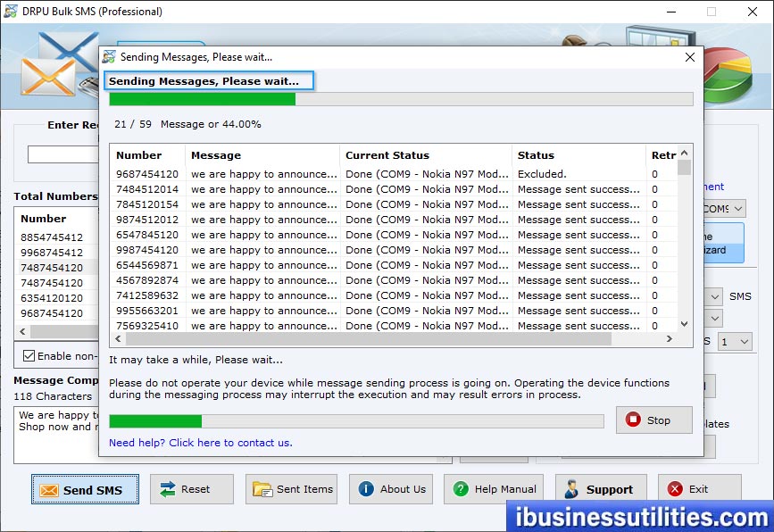Click the DRPU Bulk SMS title bar icon
Image resolution: width=774 pixels, height=532 pixels.
pos(11,11)
